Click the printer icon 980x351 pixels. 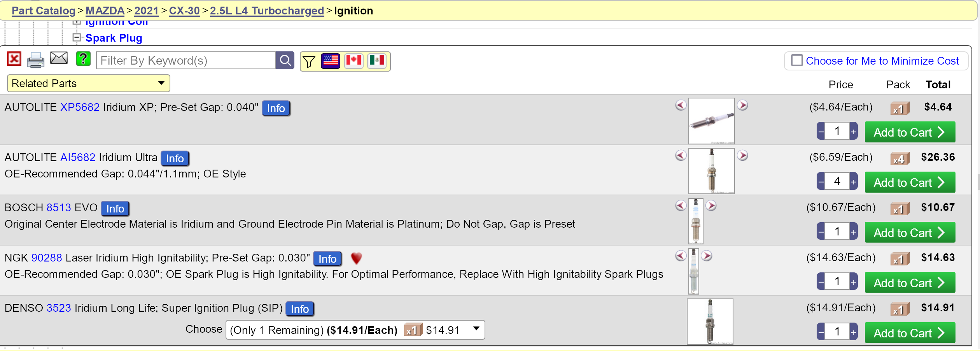click(x=36, y=60)
